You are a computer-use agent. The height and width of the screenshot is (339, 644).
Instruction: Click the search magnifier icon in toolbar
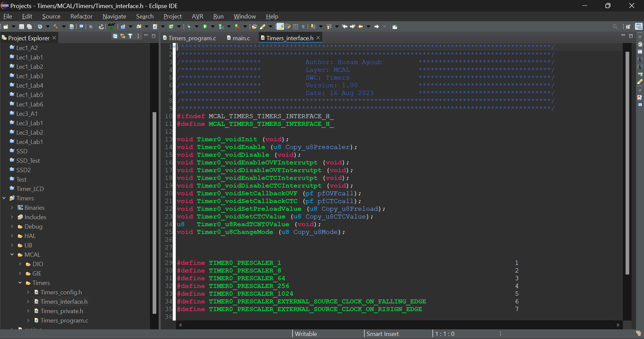coord(615,27)
